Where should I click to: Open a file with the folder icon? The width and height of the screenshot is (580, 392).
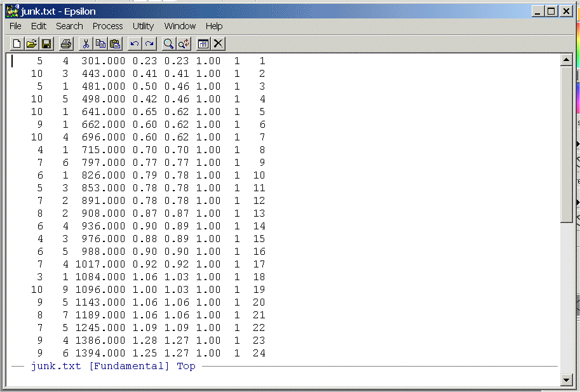32,44
